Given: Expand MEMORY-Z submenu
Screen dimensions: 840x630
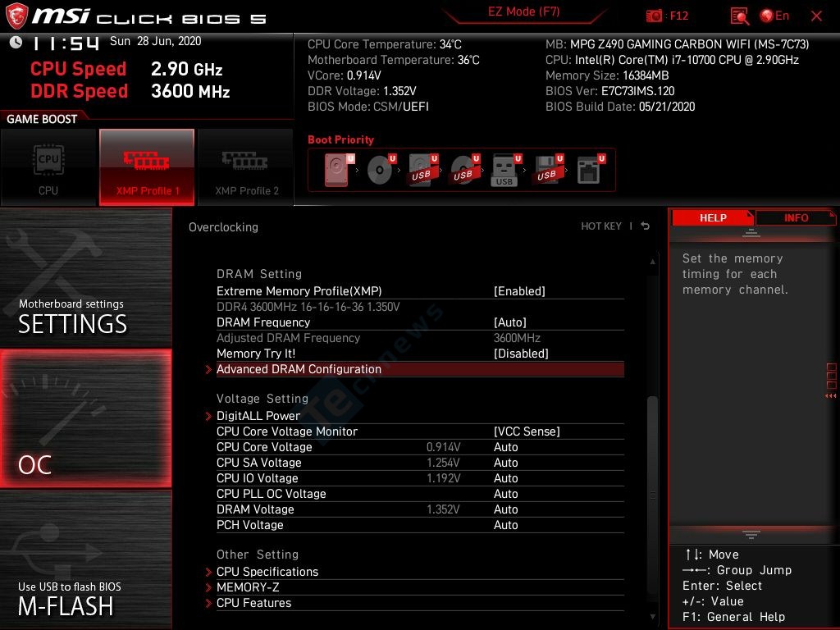Looking at the screenshot, I should coord(420,587).
